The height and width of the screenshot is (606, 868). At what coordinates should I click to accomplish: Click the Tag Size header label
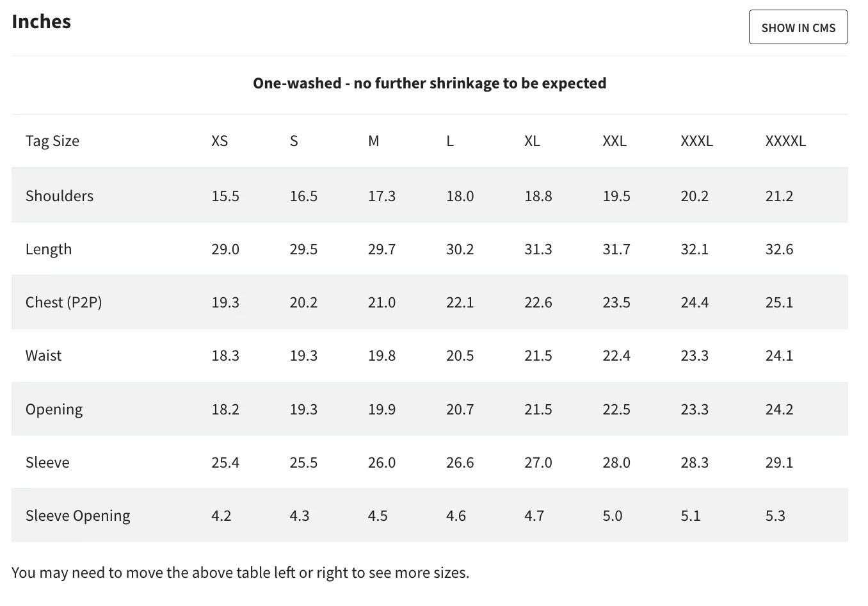52,141
